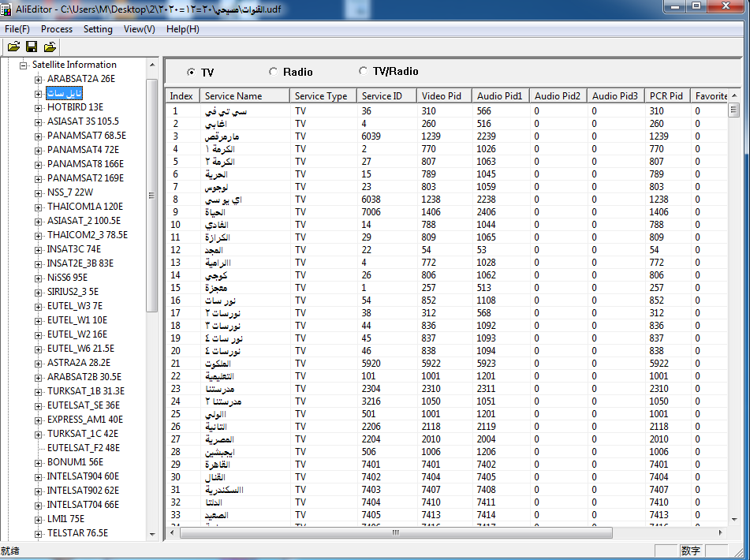The height and width of the screenshot is (560, 750).
Task: Click the satellite tree vertical scrollbar thumb
Action: click(x=151, y=195)
